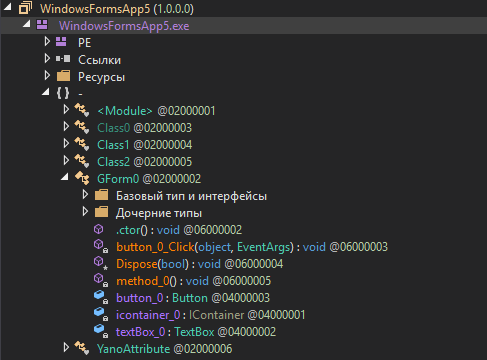Click the class icon beside Class1

pos(82,144)
